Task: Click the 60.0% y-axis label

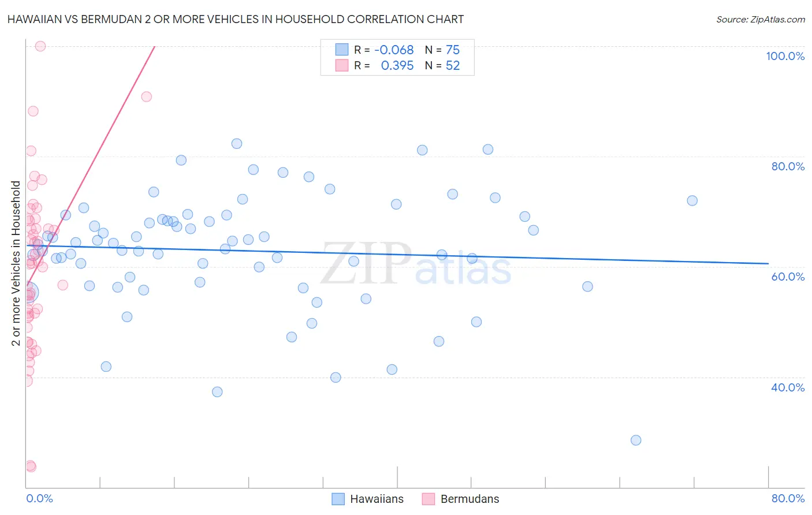Action: click(788, 277)
